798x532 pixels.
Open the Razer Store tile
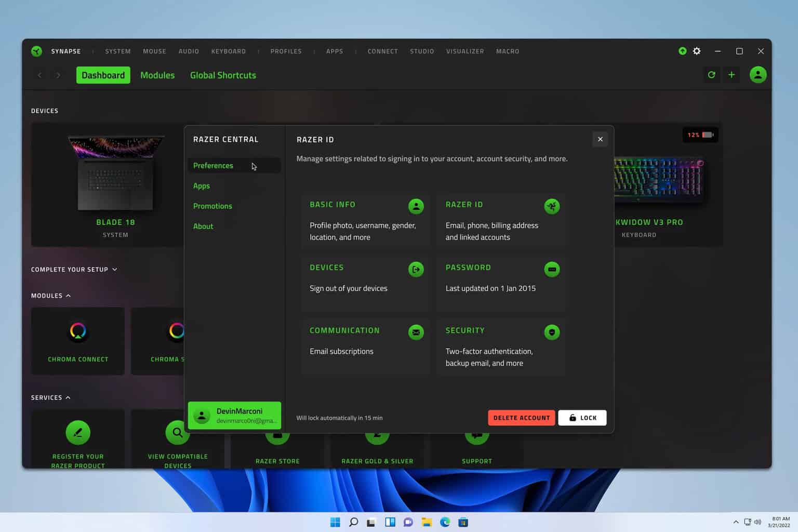point(277,450)
